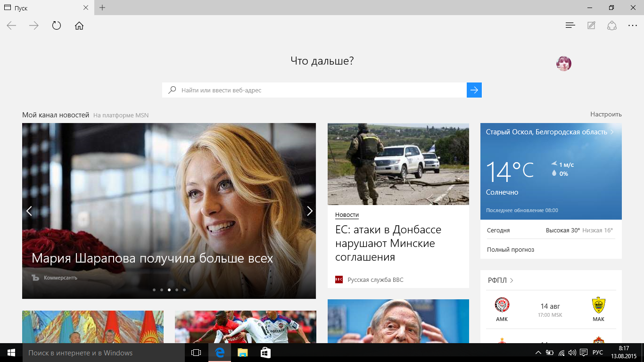
Task: Show hidden system tray icons
Action: coord(538,353)
